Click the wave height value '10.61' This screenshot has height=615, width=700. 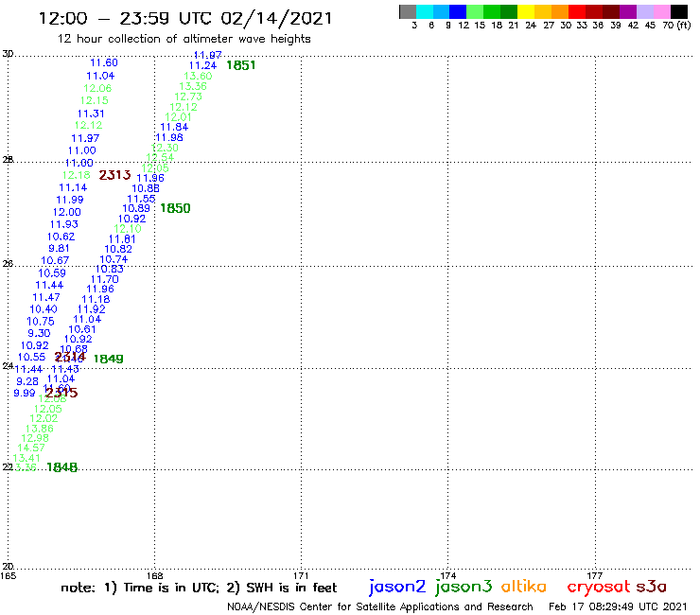[x=82, y=329]
